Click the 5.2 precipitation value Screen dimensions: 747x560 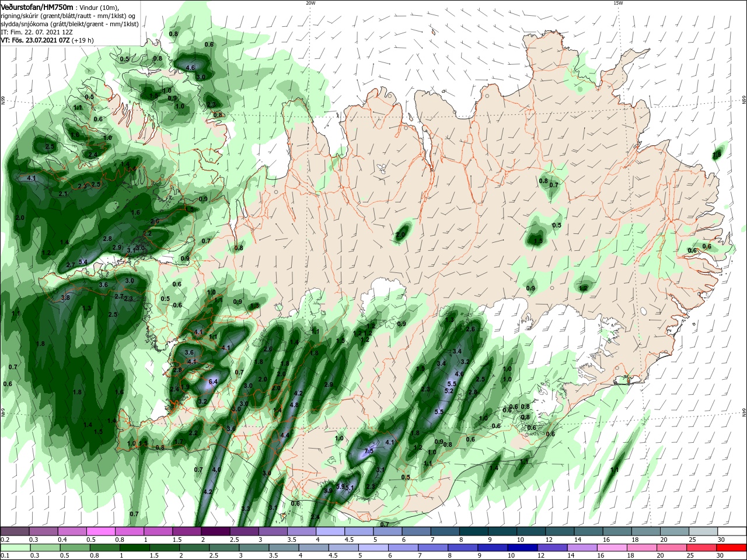pyautogui.click(x=448, y=391)
